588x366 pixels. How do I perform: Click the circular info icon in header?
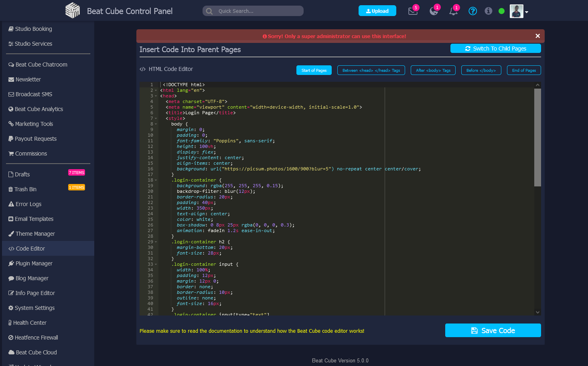tap(488, 11)
